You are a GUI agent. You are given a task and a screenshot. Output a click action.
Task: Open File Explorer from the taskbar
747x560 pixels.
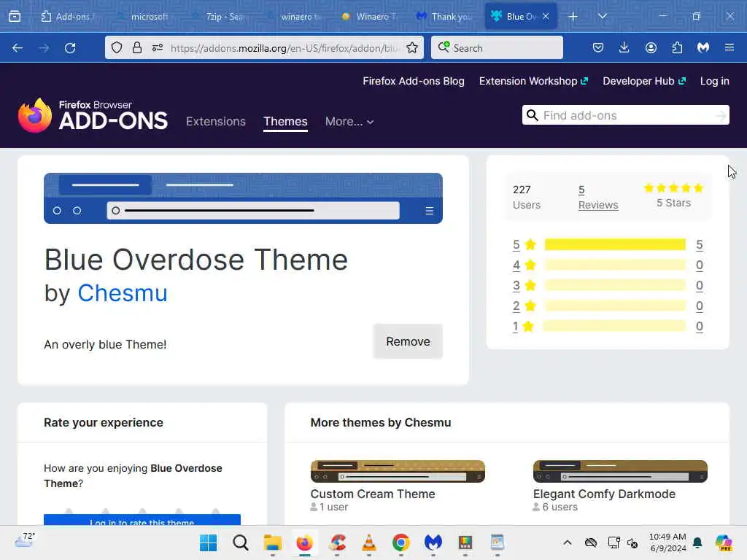[273, 542]
